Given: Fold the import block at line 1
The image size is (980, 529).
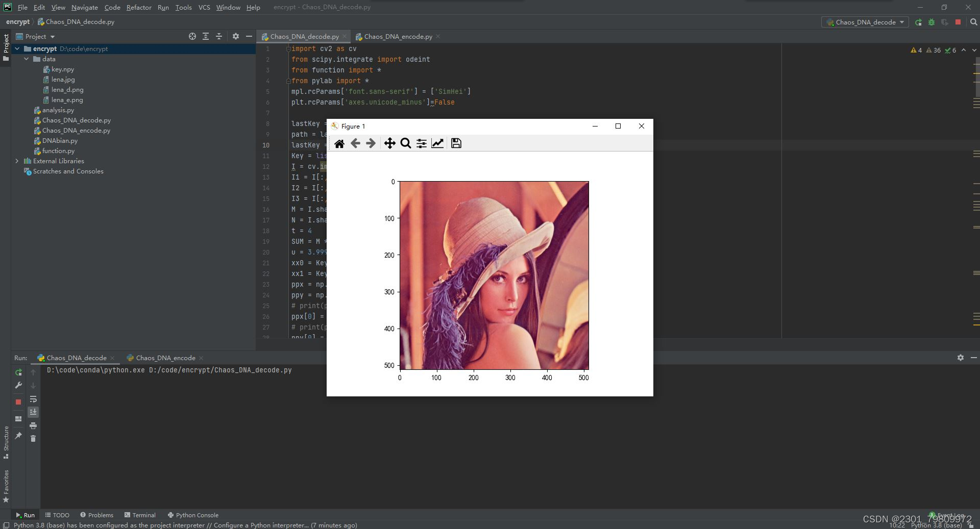Looking at the screenshot, I should [x=288, y=49].
